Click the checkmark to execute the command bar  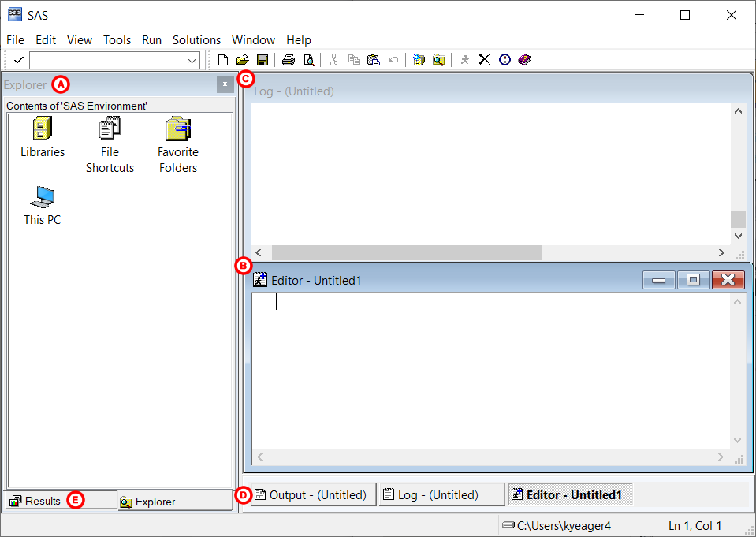click(x=17, y=59)
